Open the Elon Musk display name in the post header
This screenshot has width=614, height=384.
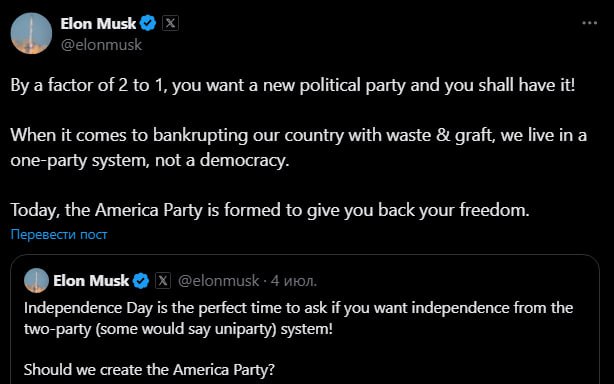click(98, 24)
